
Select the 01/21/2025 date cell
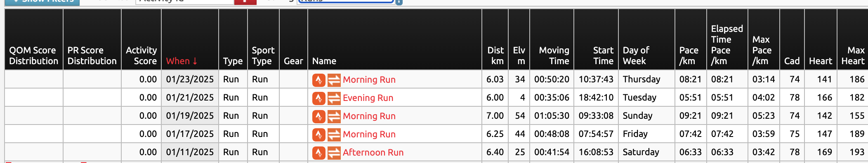[x=190, y=98]
